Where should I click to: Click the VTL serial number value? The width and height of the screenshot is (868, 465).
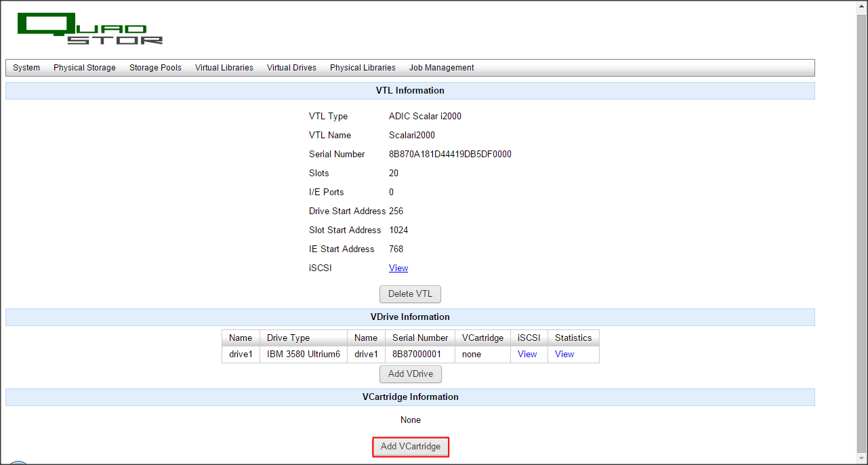pos(450,155)
